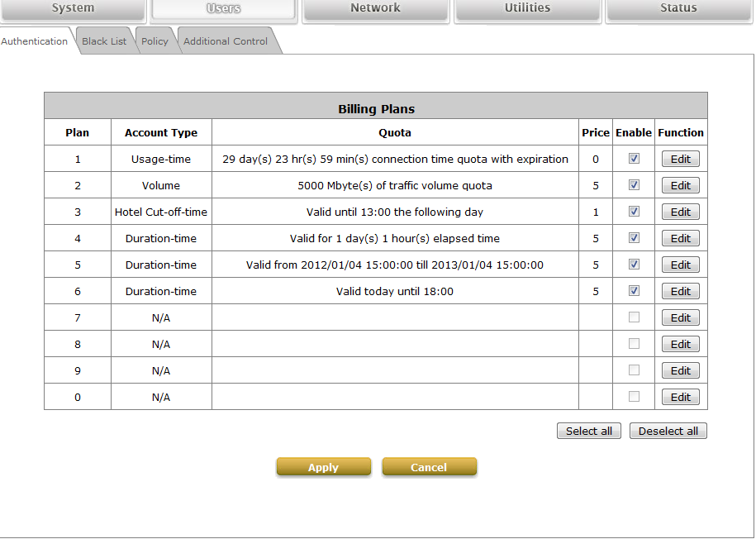This screenshot has width=756, height=539.
Task: Apply the billing plan changes
Action: point(323,467)
